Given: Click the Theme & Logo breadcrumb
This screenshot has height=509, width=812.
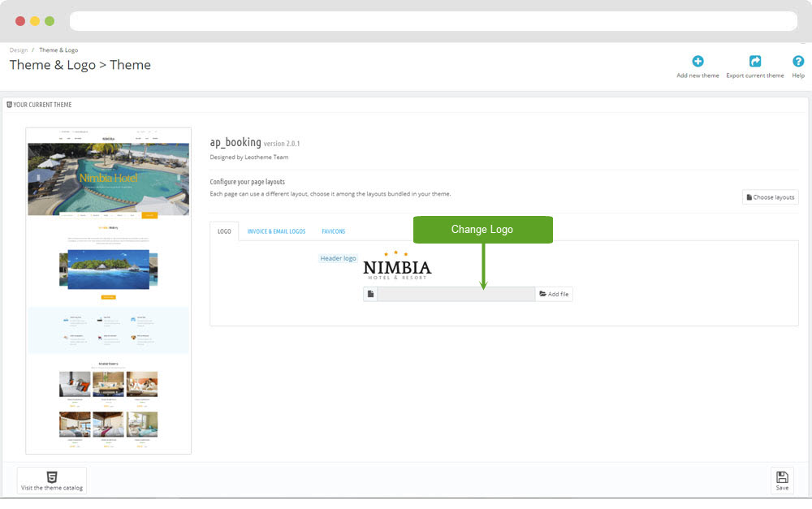Looking at the screenshot, I should pyautogui.click(x=58, y=50).
